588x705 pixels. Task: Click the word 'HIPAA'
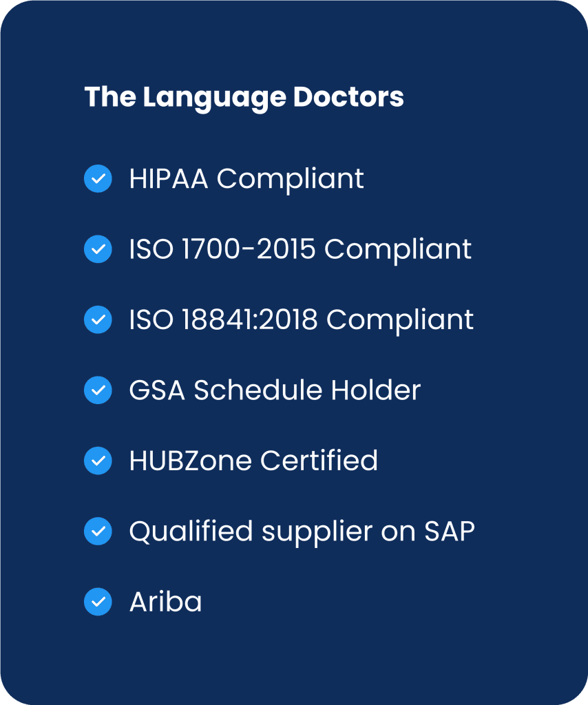[169, 179]
